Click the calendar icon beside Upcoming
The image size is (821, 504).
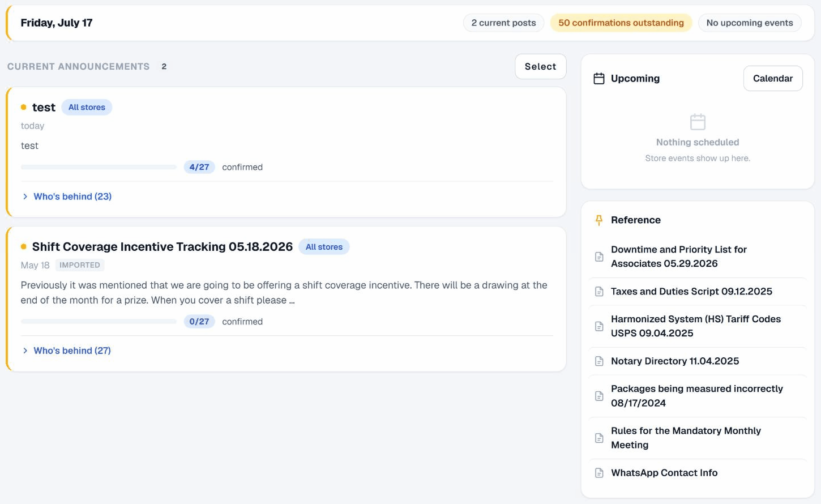pyautogui.click(x=599, y=79)
